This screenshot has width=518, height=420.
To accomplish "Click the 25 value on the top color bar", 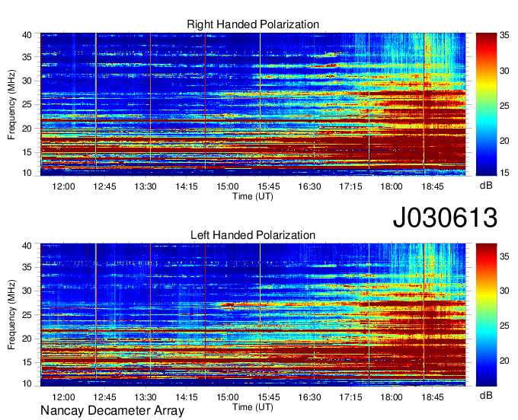I will click(504, 106).
